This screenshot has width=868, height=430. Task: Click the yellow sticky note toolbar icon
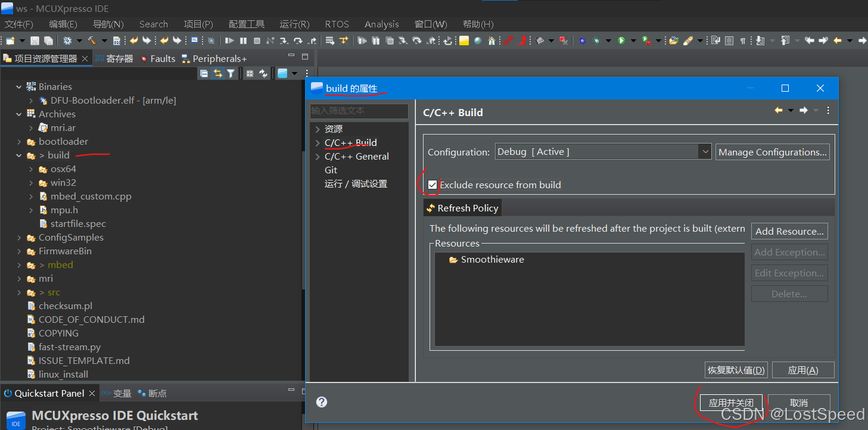pyautogui.click(x=463, y=40)
